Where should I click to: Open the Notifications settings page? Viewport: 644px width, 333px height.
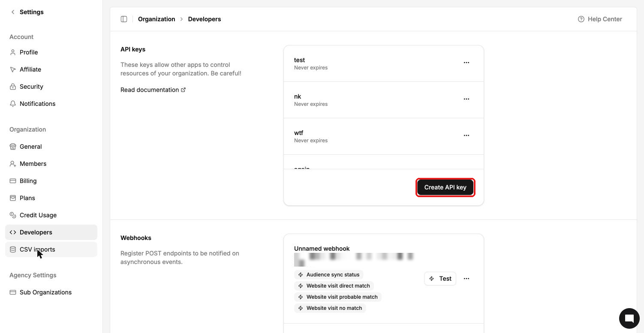(51, 104)
